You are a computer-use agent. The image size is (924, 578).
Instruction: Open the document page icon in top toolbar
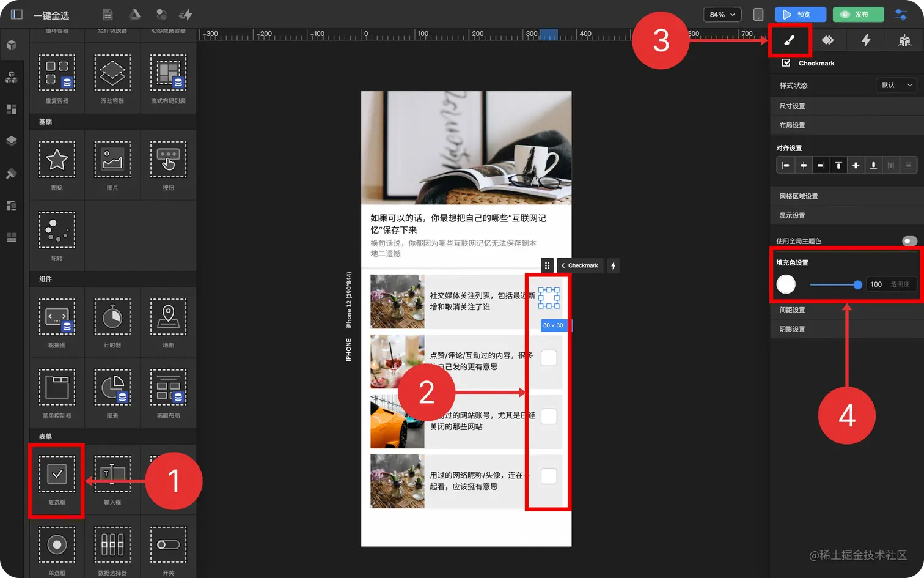108,15
